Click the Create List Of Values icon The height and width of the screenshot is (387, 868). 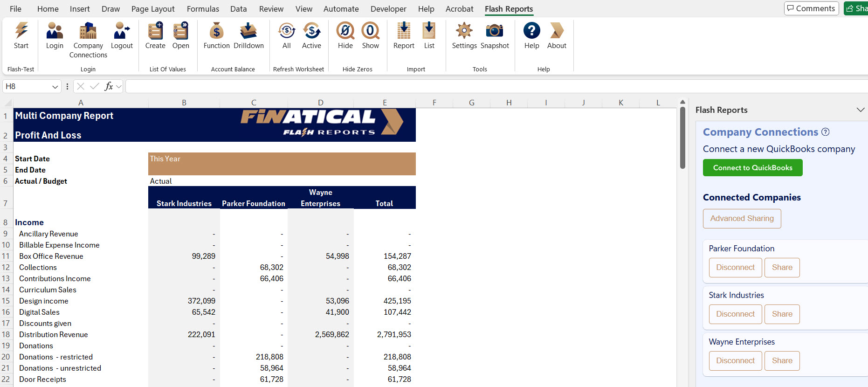pyautogui.click(x=155, y=31)
